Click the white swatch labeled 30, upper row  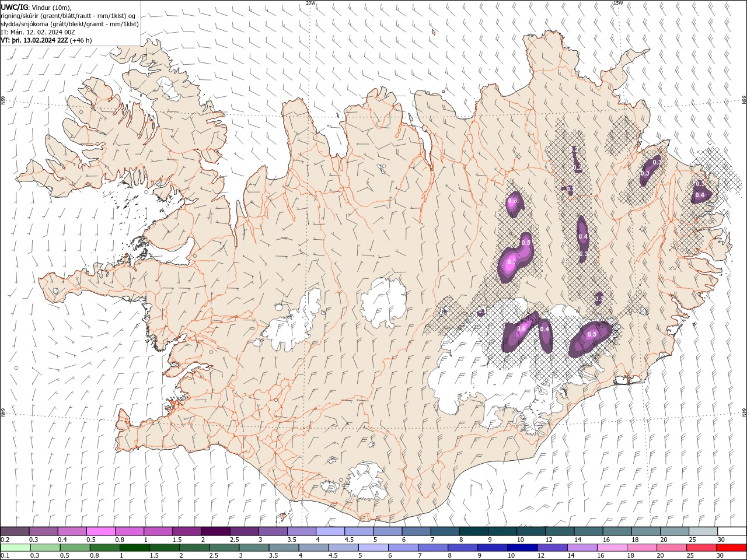[731, 531]
